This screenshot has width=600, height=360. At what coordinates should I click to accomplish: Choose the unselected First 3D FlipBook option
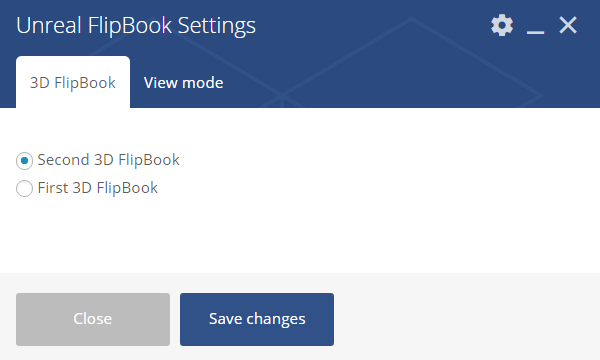[x=24, y=189]
